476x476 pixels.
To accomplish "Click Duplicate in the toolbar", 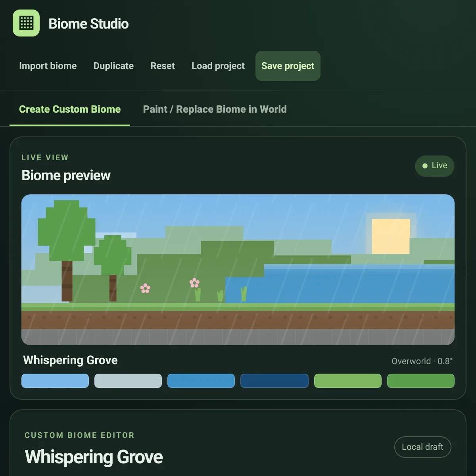I will 113,66.
